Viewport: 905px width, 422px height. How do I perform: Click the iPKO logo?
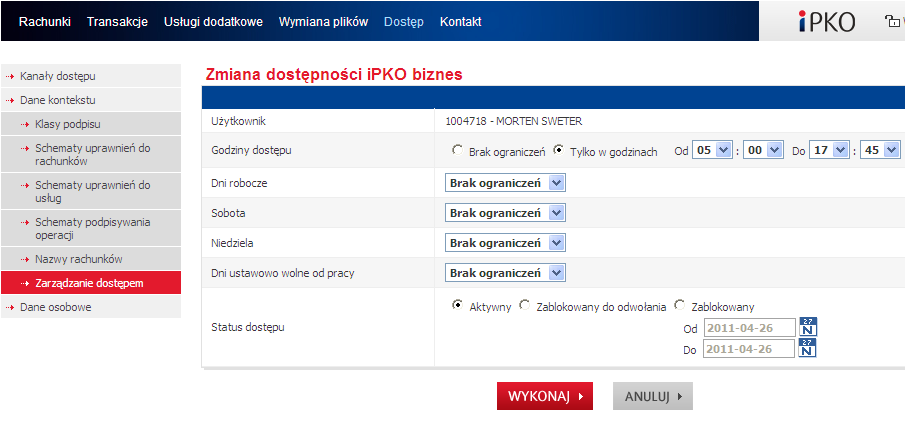(827, 22)
